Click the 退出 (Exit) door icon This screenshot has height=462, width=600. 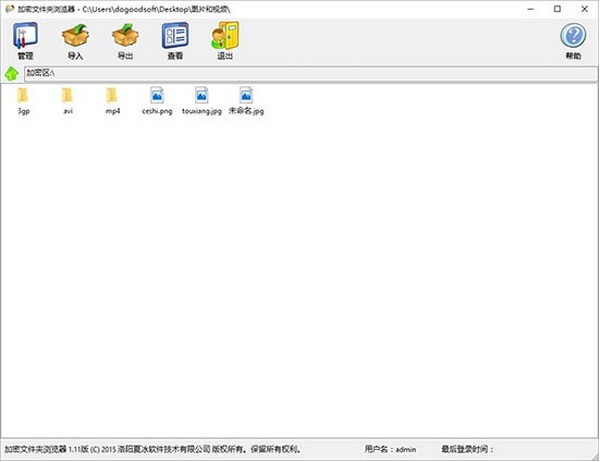[224, 39]
